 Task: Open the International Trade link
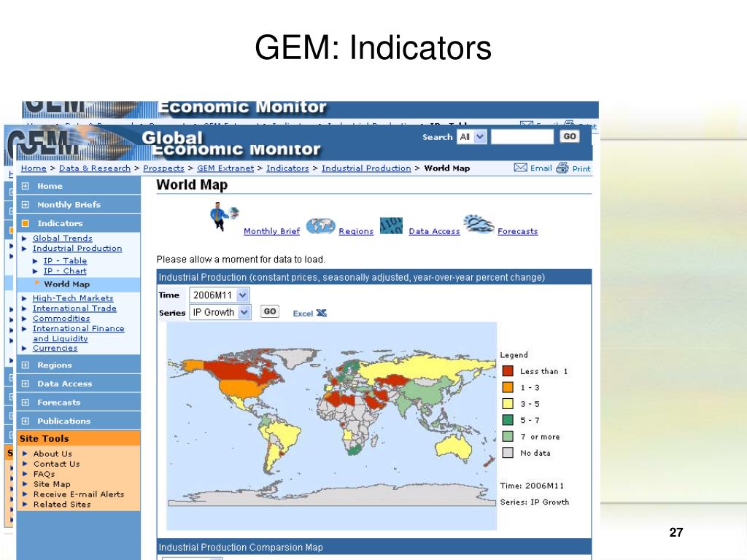[x=74, y=308]
